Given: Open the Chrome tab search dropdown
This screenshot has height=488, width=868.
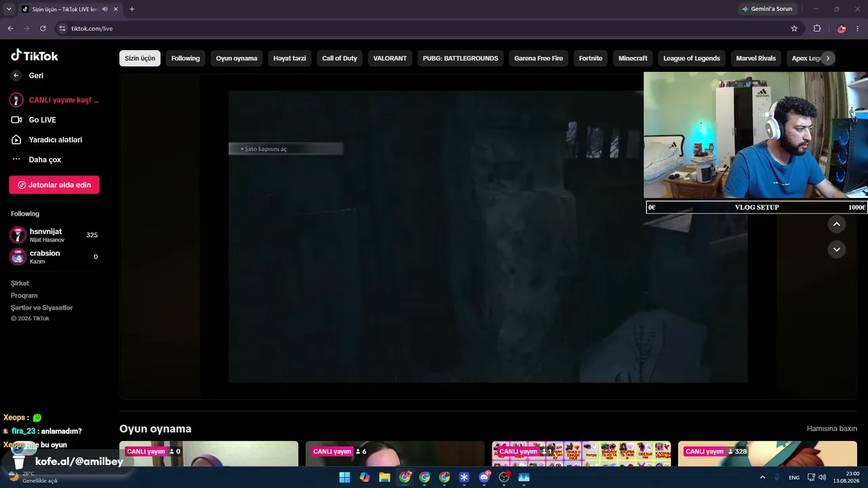Looking at the screenshot, I should tap(9, 9).
